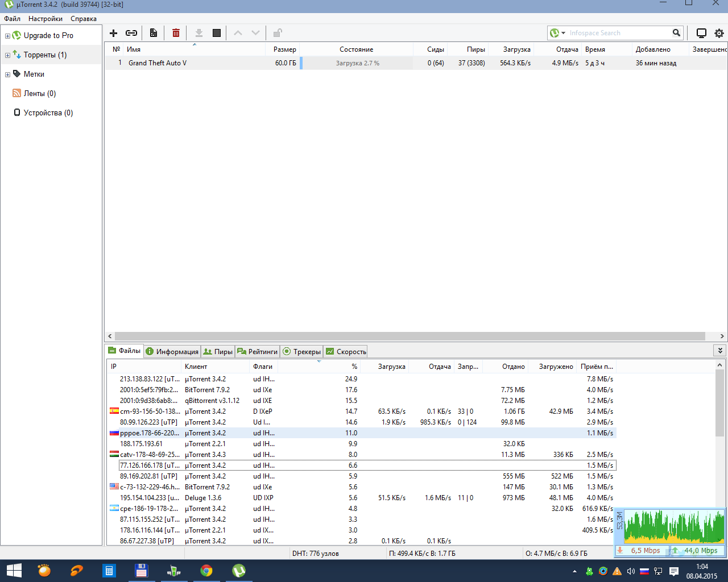Click the torrent list horizontal scrollbar
This screenshot has height=582, width=728.
click(409, 336)
